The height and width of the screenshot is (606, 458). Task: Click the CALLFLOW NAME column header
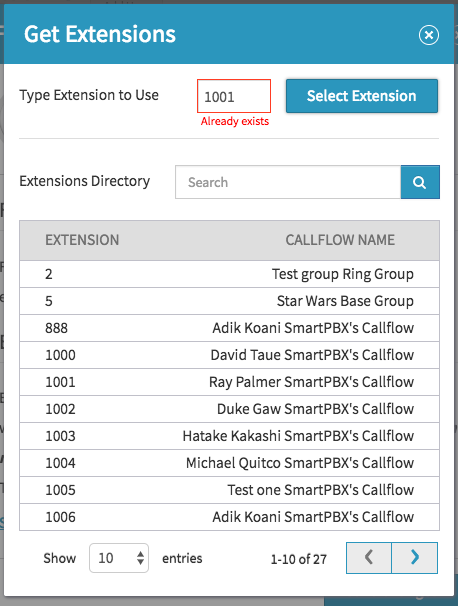point(340,240)
